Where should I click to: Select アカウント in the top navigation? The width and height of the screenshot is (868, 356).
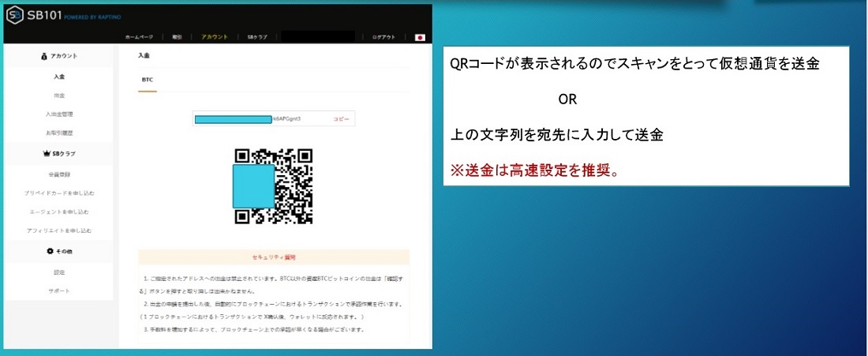[215, 37]
